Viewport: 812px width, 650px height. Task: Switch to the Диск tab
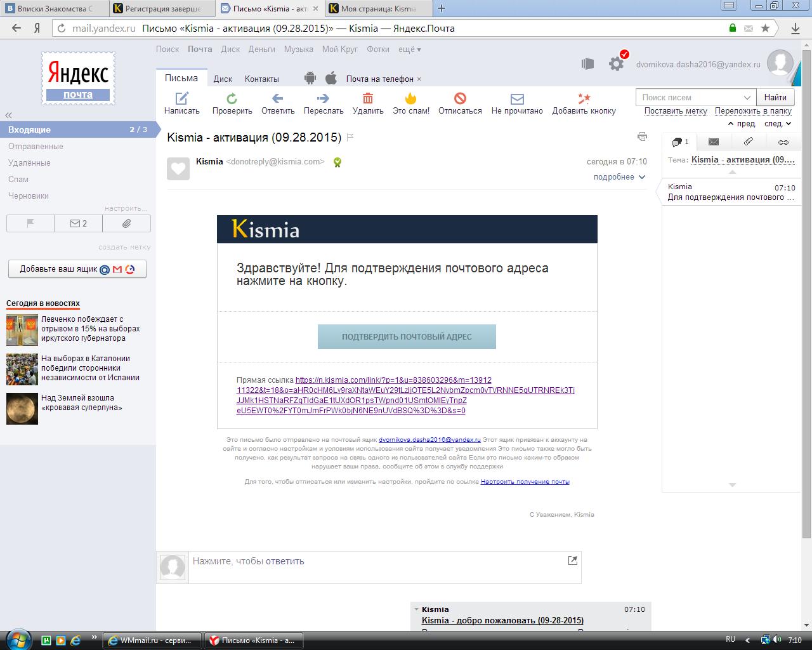click(223, 79)
